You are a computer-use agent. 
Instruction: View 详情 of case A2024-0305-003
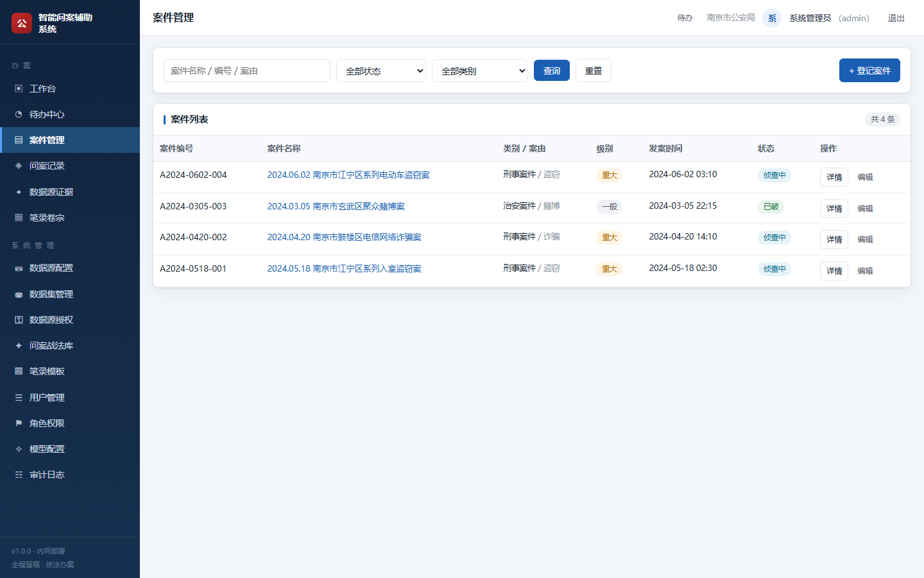point(834,209)
